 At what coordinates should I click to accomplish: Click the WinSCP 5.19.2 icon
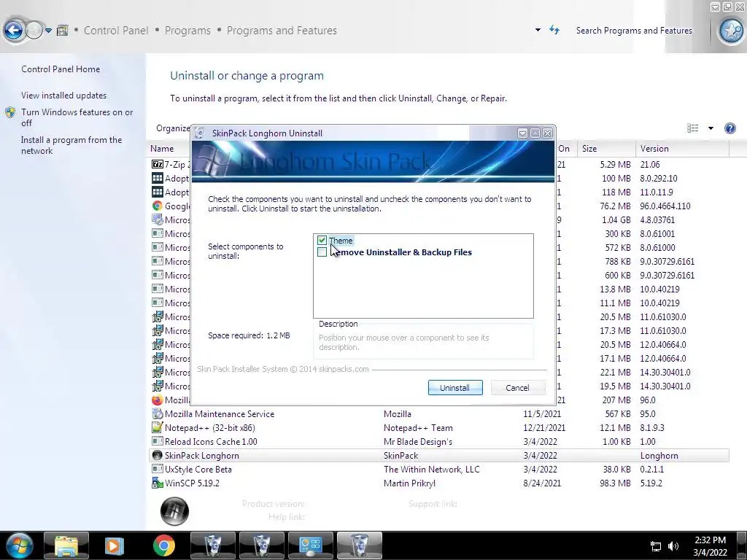[158, 483]
